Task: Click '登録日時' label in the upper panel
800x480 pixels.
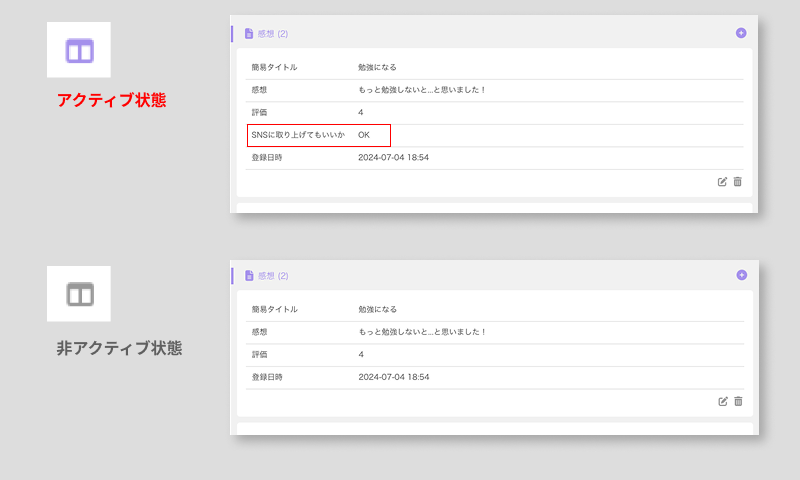Action: pos(266,158)
